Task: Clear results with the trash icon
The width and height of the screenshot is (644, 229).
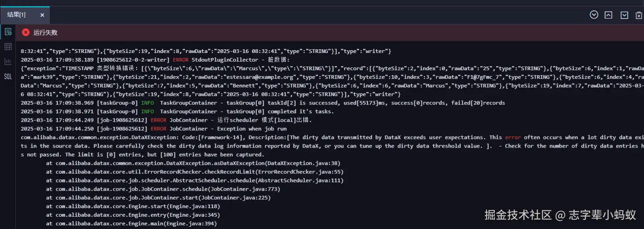Action: pyautogui.click(x=639, y=15)
